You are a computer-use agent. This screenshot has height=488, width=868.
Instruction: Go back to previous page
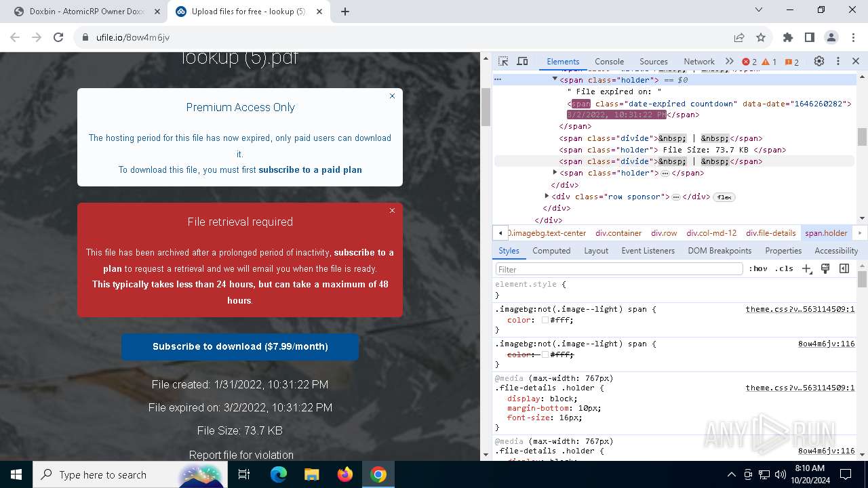click(x=15, y=37)
